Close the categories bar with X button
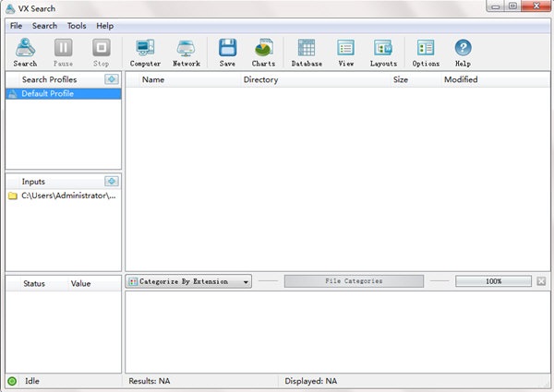 coord(541,281)
